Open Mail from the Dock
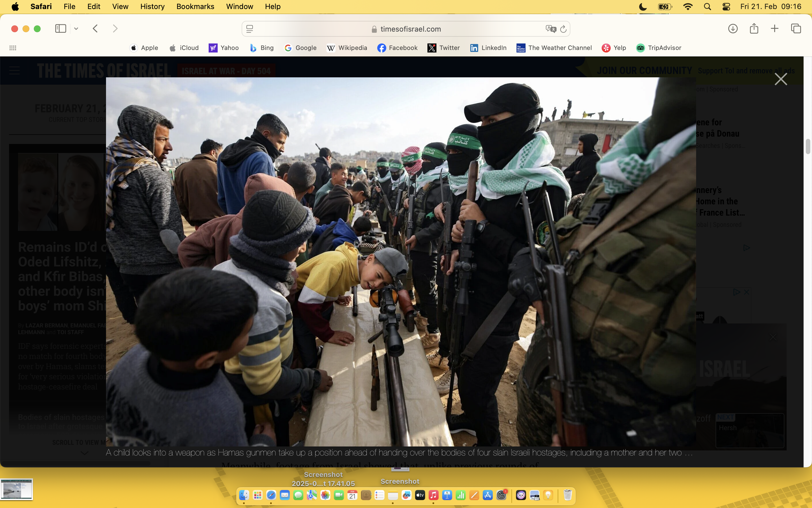 (x=284, y=495)
